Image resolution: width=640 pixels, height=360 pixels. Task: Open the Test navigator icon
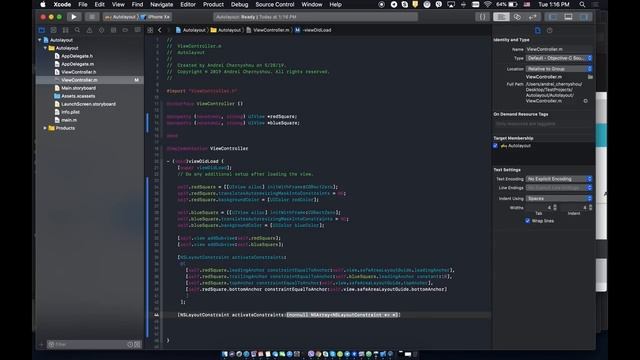[101, 30]
